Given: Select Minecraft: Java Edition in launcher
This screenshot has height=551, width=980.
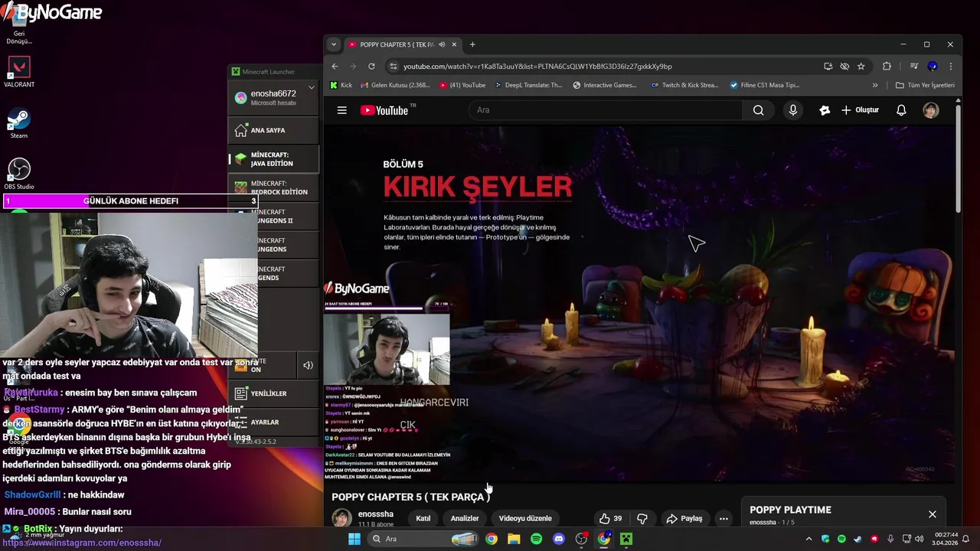Looking at the screenshot, I should click(x=273, y=159).
